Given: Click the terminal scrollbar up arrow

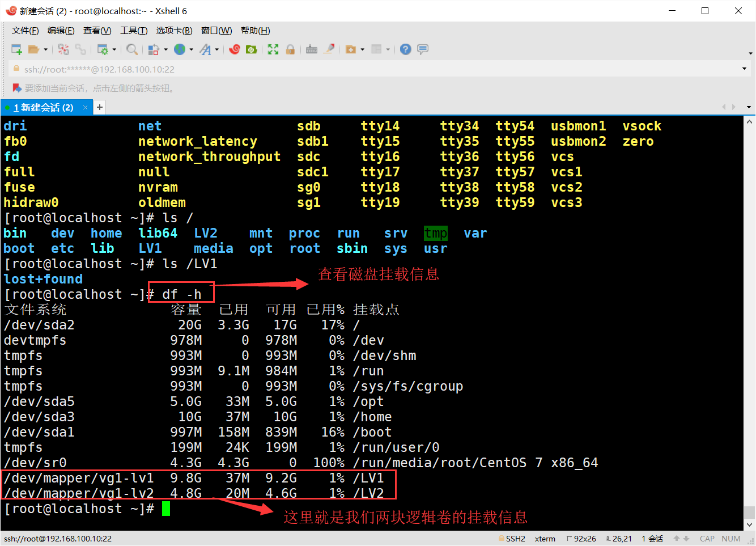Looking at the screenshot, I should click(x=749, y=121).
